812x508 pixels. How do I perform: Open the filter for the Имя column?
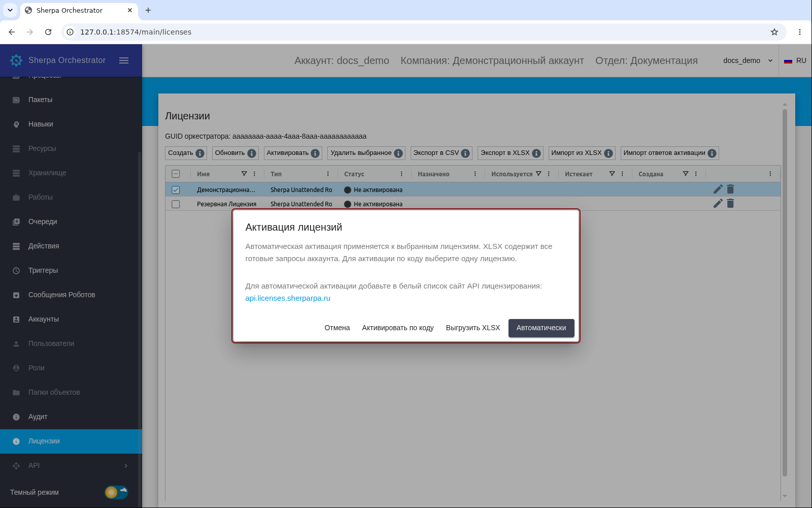point(244,174)
